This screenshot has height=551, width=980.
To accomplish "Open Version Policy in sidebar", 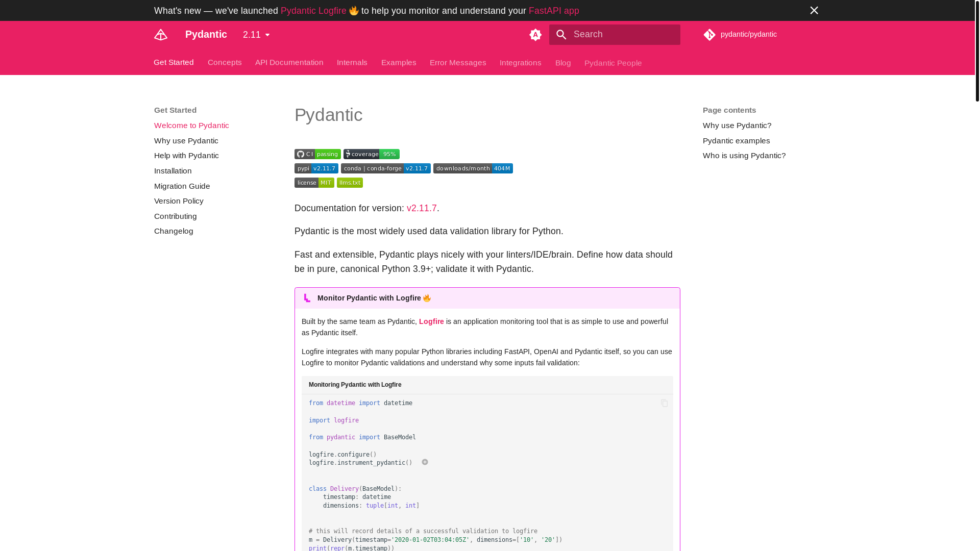I will point(179,201).
